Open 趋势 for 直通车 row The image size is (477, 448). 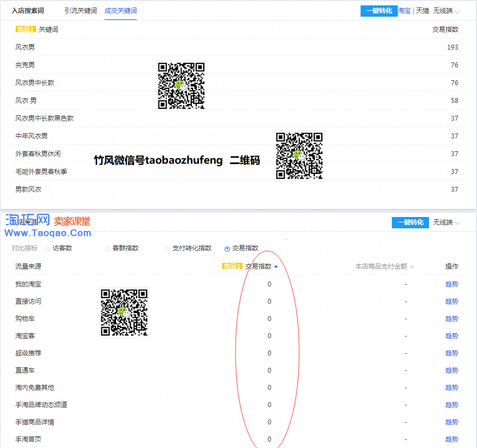click(x=452, y=370)
